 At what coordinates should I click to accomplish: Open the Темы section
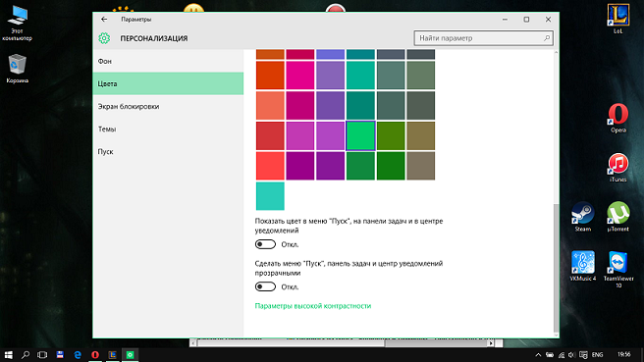(x=168, y=129)
